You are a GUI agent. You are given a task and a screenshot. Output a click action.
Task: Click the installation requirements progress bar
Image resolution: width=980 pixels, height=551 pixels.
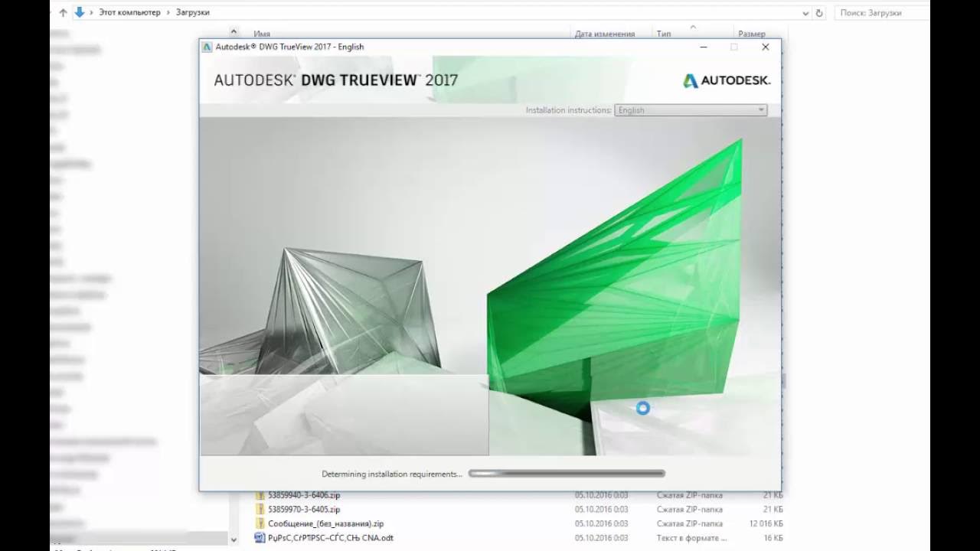tap(567, 474)
